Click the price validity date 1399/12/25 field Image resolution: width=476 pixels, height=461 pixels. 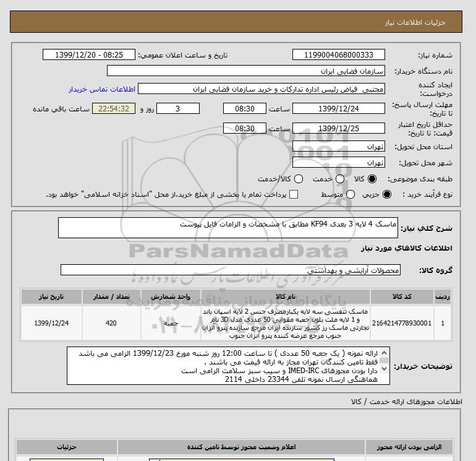pyautogui.click(x=339, y=128)
